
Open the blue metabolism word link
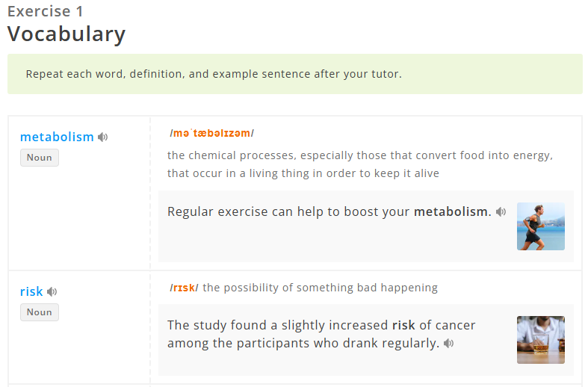[x=57, y=137]
